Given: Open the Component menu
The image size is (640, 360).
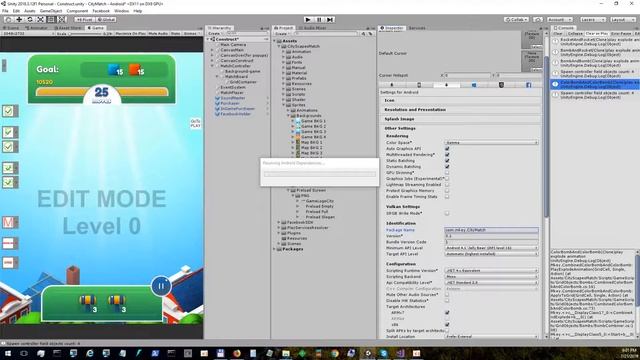Looking at the screenshot, I should (77, 11).
